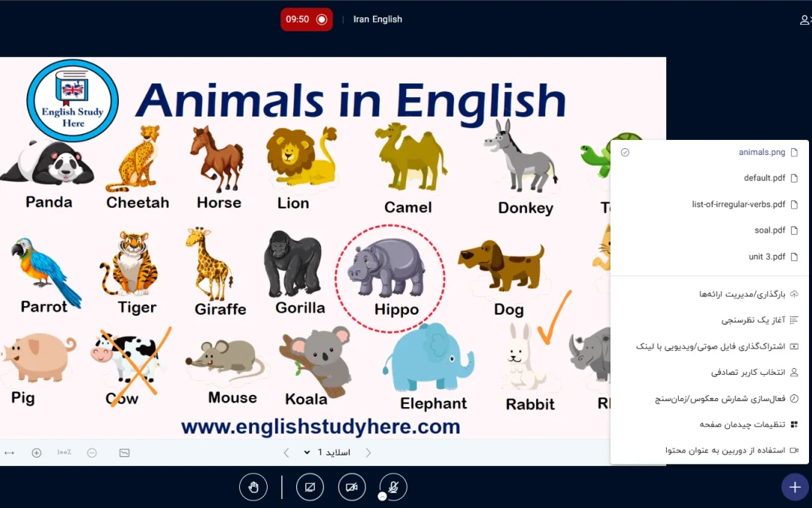
Task: Open the اسلاید 1 slide selector dropdown
Action: [x=327, y=452]
